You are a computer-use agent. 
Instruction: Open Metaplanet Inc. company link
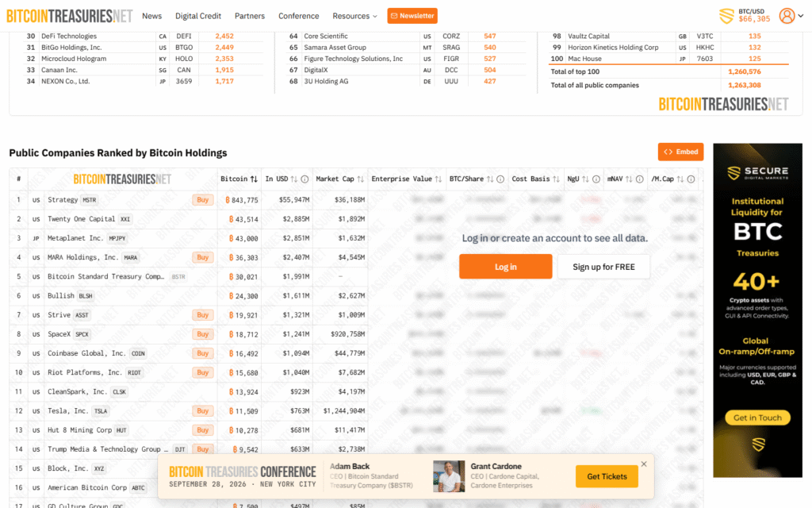tap(75, 238)
